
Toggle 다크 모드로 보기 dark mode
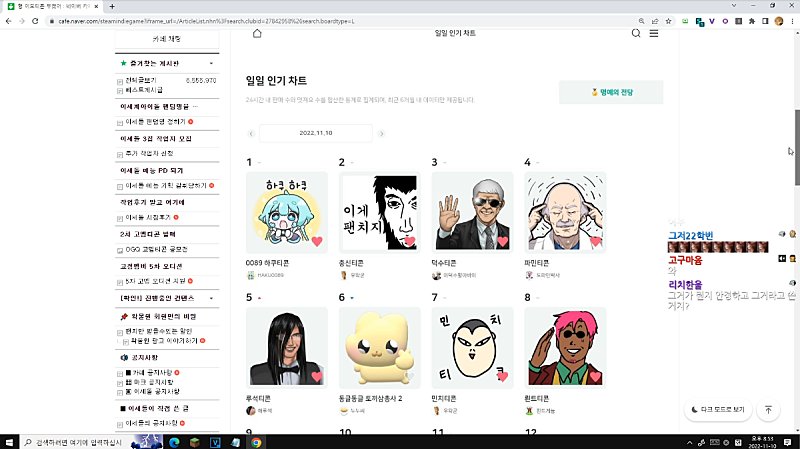pyautogui.click(x=717, y=409)
